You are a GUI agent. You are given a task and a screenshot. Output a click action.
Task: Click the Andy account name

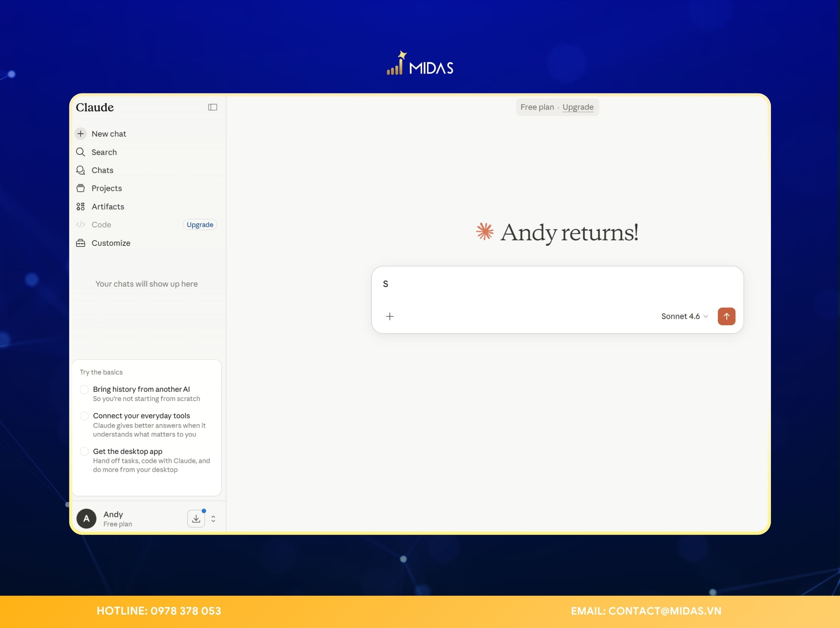pos(113,514)
